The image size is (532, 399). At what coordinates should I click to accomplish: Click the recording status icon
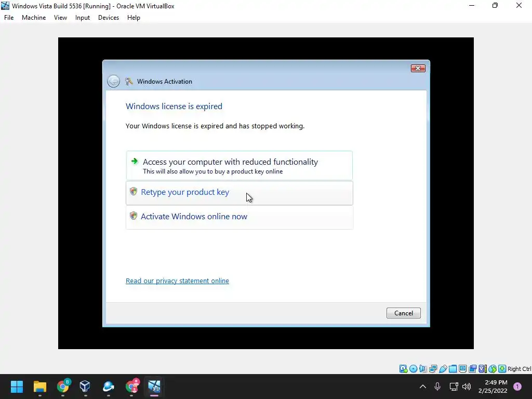(x=472, y=369)
